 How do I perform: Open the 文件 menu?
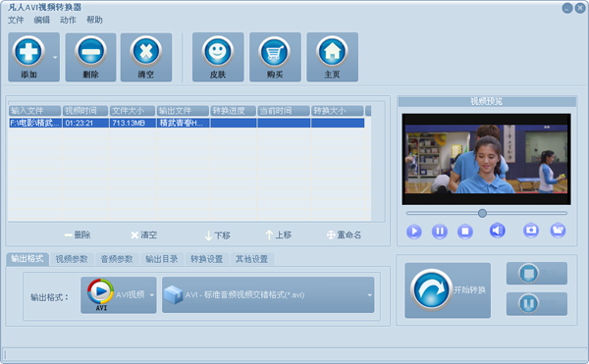tap(16, 20)
